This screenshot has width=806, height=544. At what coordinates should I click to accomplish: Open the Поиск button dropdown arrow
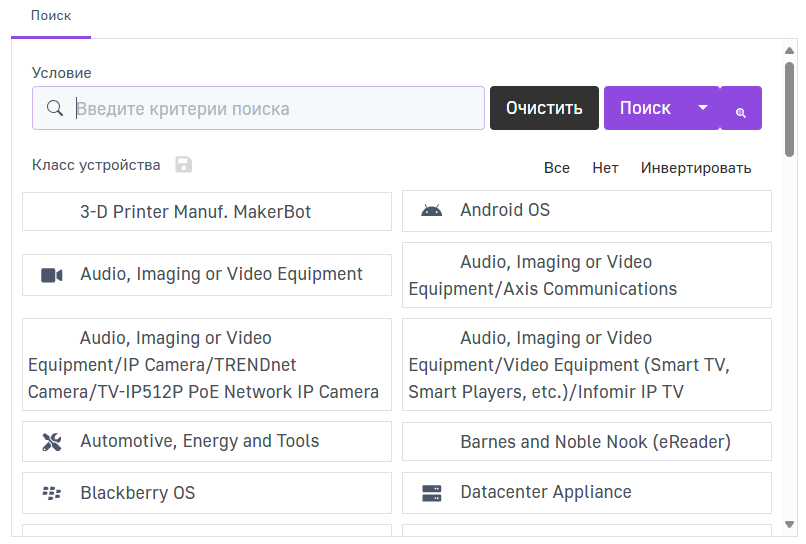(x=703, y=108)
